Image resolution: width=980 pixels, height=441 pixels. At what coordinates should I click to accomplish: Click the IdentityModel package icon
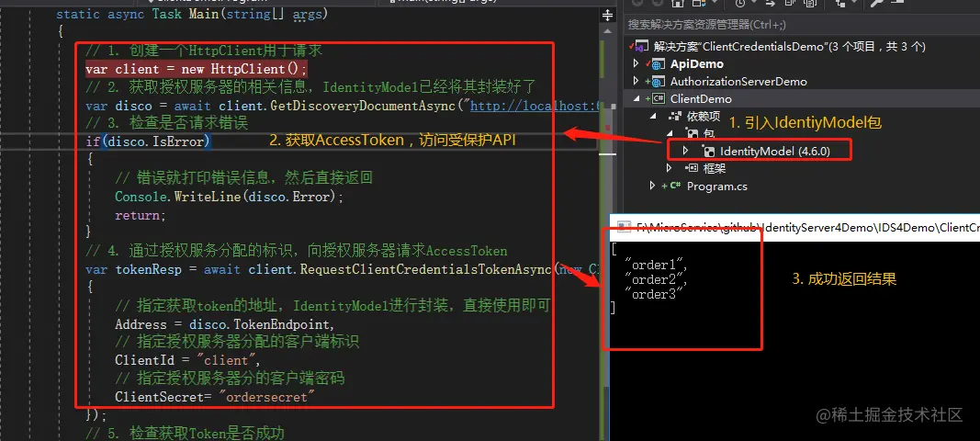[x=709, y=151]
